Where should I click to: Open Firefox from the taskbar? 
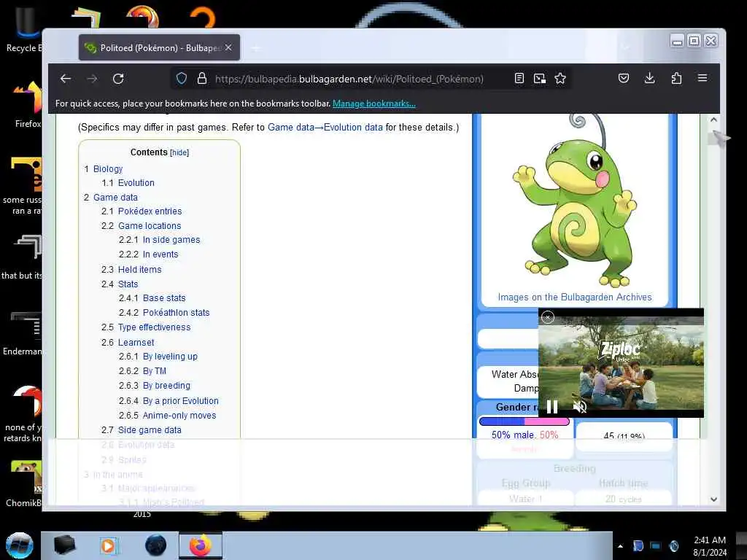[x=201, y=545]
